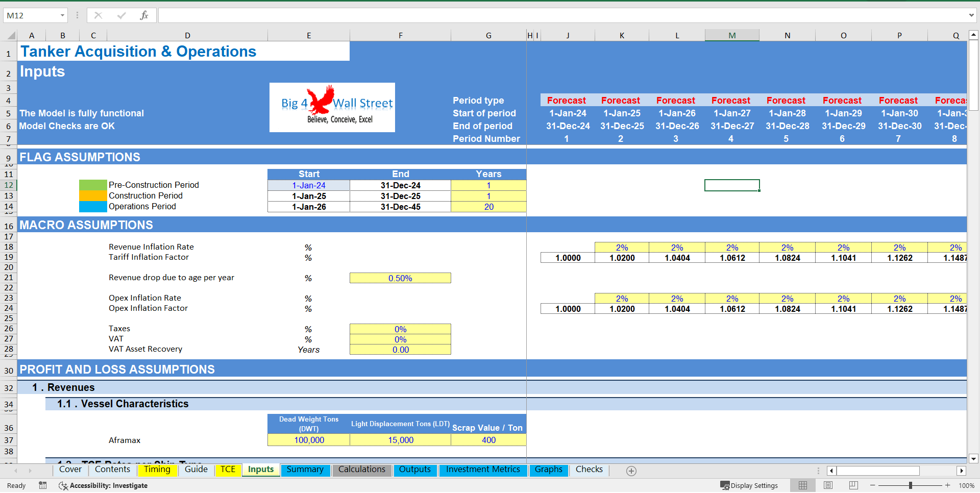The image size is (980, 493).
Task: Click the formula bar input area
Action: pos(561,15)
